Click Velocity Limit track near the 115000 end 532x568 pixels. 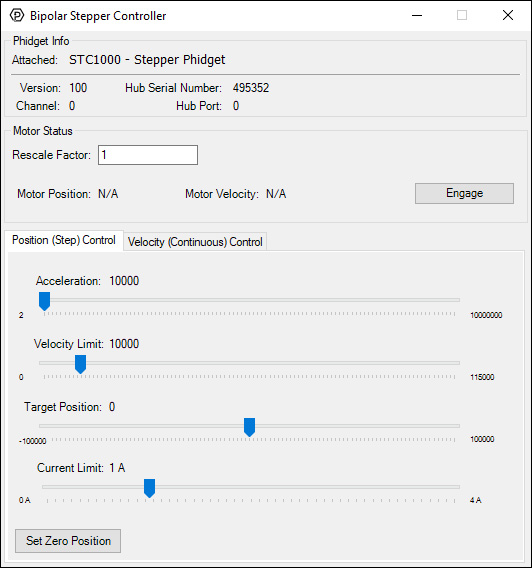(449, 363)
